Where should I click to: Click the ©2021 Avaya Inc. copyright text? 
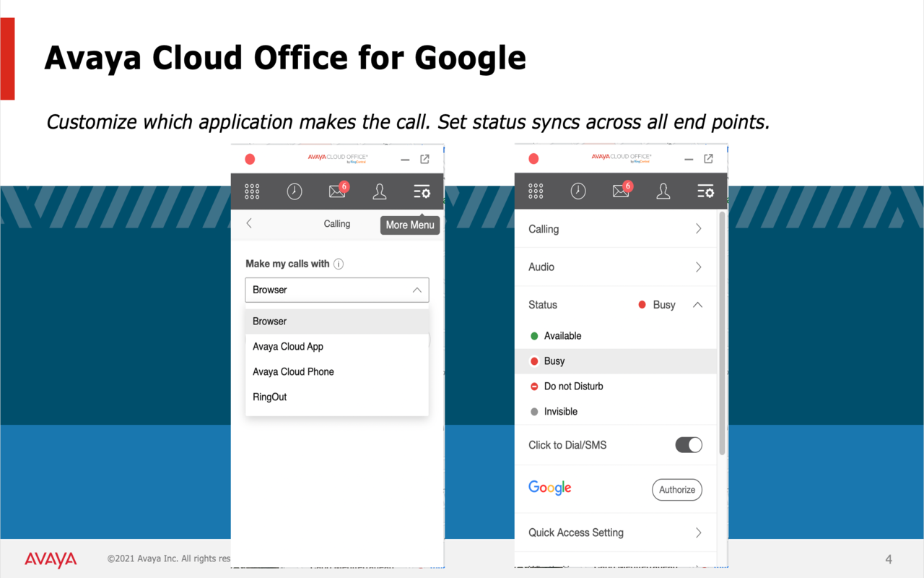pos(169,558)
